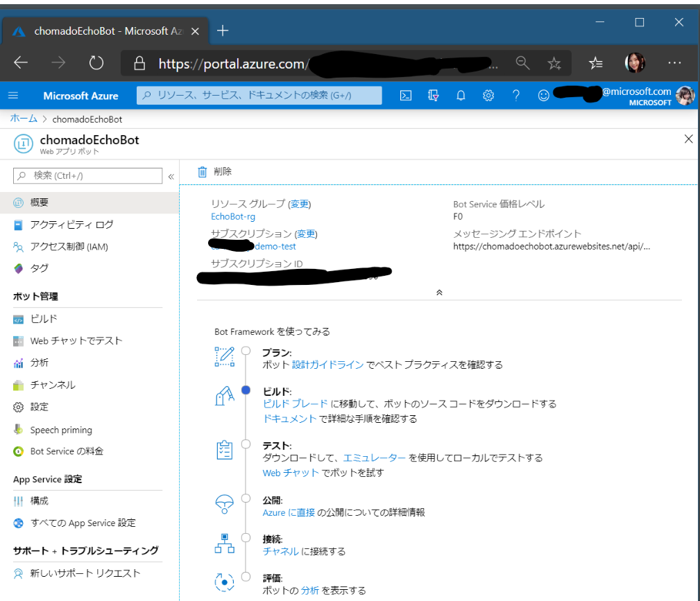This screenshot has width=700, height=601.
Task: Select the プラン step circle
Action: pyautogui.click(x=246, y=351)
